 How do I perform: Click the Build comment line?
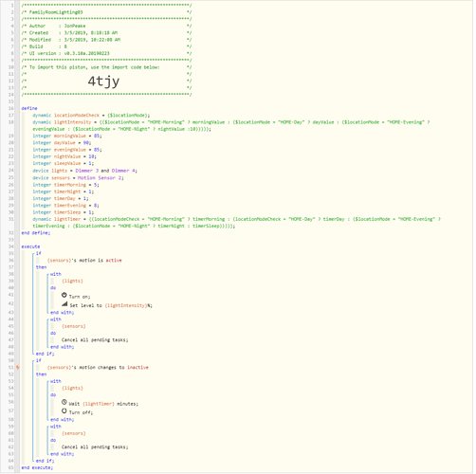[x=106, y=47]
